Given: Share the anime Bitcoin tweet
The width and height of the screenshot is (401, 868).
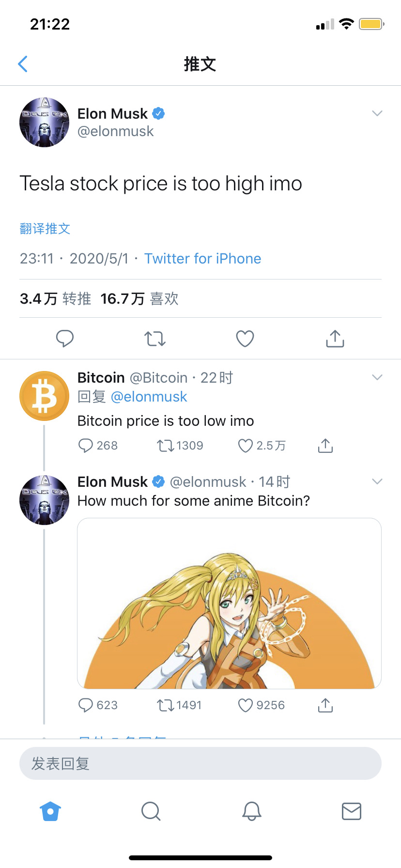Looking at the screenshot, I should coord(325,705).
